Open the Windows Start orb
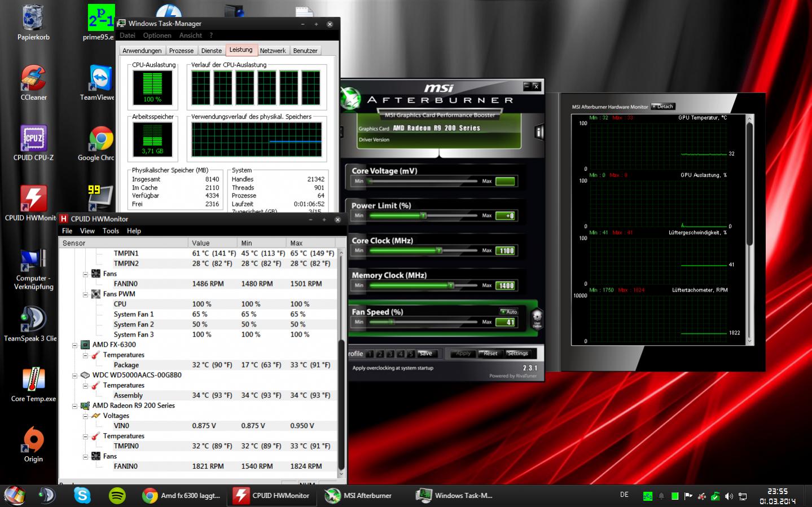Image resolution: width=812 pixels, height=507 pixels. 15,495
